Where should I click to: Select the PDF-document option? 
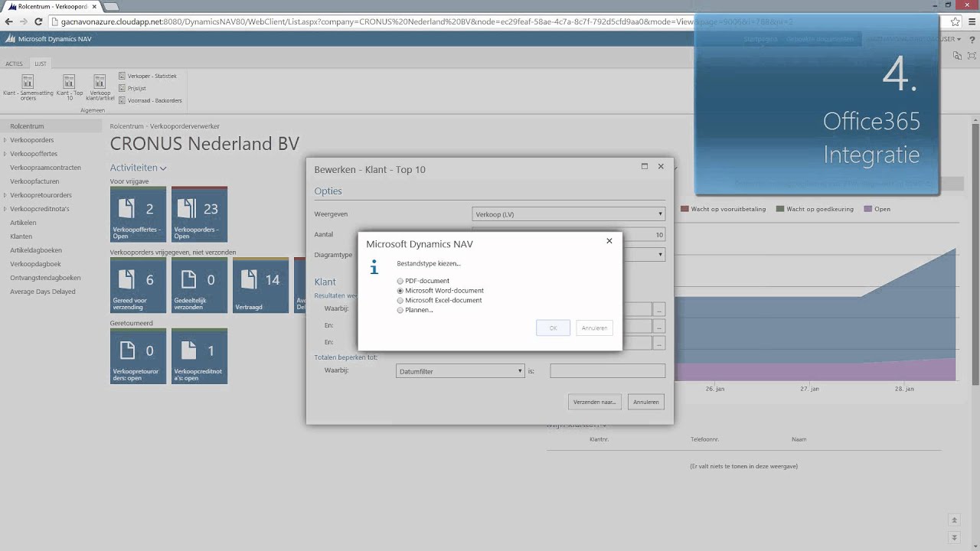[x=400, y=282]
